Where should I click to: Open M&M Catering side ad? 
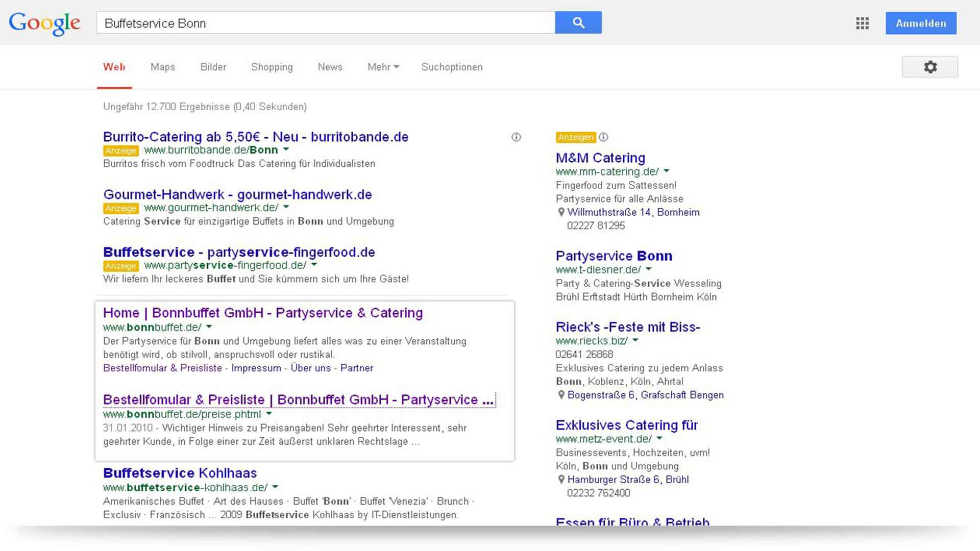[600, 158]
